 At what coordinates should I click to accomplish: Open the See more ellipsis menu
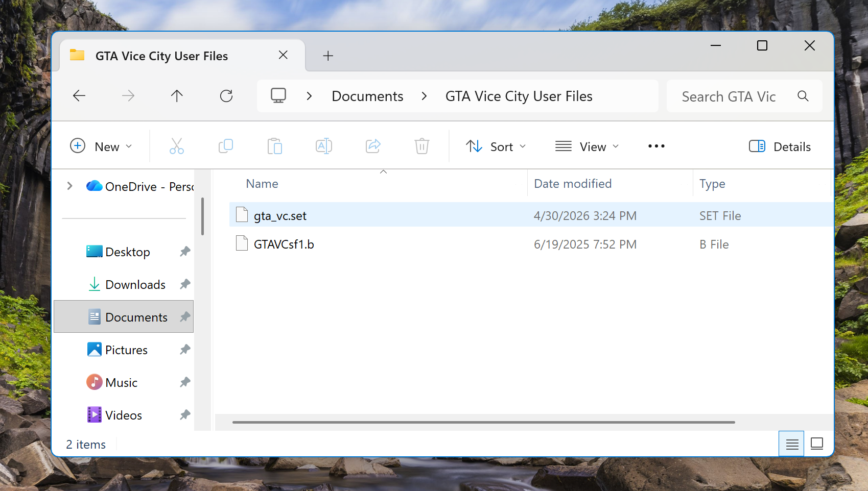(x=656, y=146)
